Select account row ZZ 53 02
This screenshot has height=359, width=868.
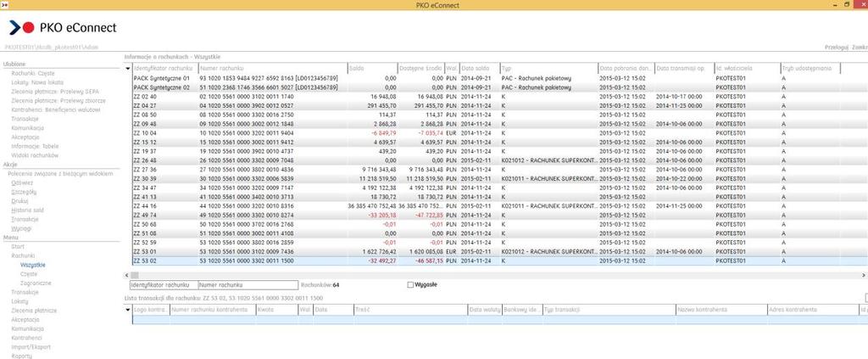tap(499, 261)
